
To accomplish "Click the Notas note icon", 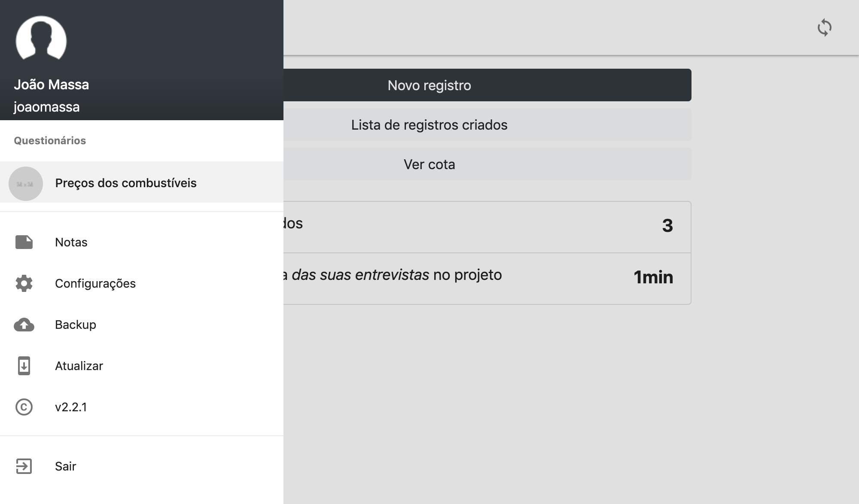I will click(x=24, y=242).
